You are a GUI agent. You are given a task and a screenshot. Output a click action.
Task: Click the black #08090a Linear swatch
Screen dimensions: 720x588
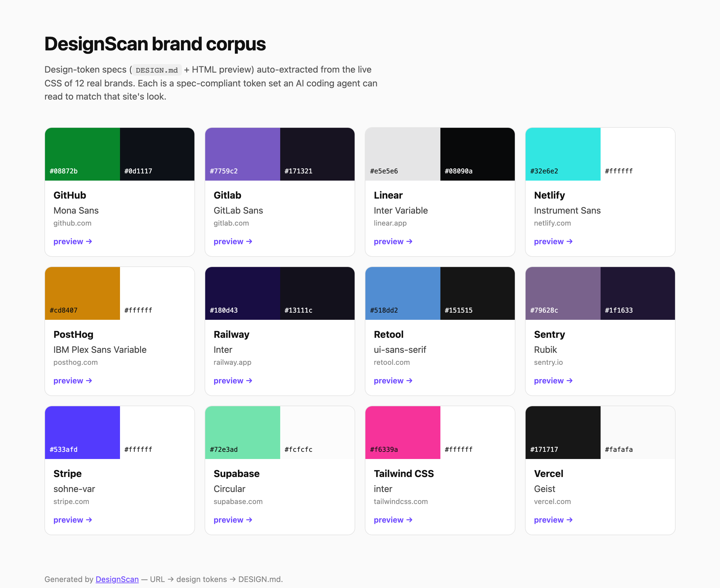coord(478,154)
